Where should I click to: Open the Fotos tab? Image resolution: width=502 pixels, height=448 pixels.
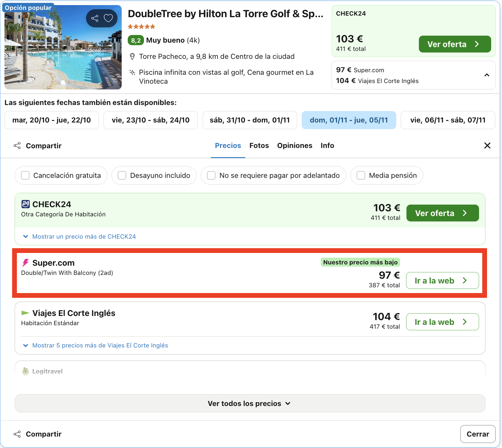pyautogui.click(x=259, y=145)
